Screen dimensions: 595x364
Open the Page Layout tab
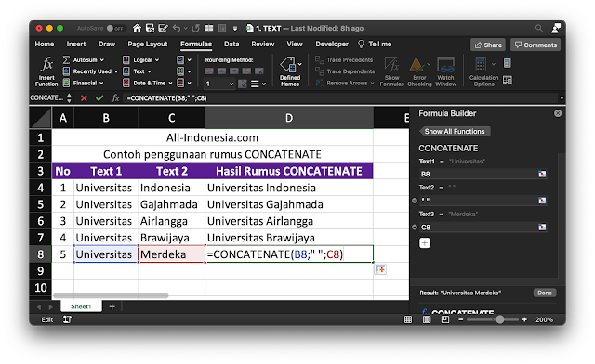tap(147, 44)
